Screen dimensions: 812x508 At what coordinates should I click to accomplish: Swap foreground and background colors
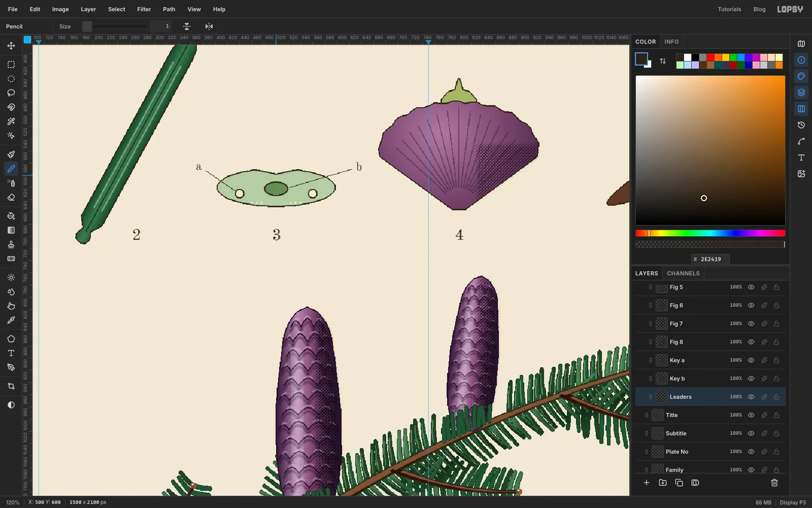click(663, 61)
